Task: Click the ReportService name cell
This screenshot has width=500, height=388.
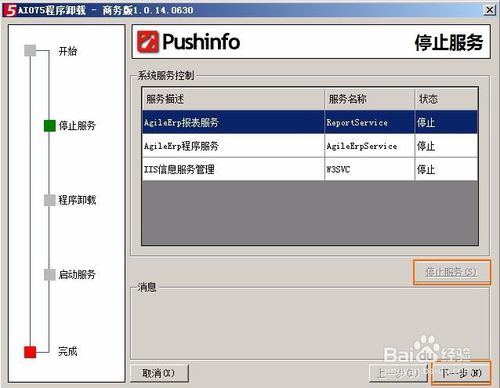Action: [x=369, y=122]
